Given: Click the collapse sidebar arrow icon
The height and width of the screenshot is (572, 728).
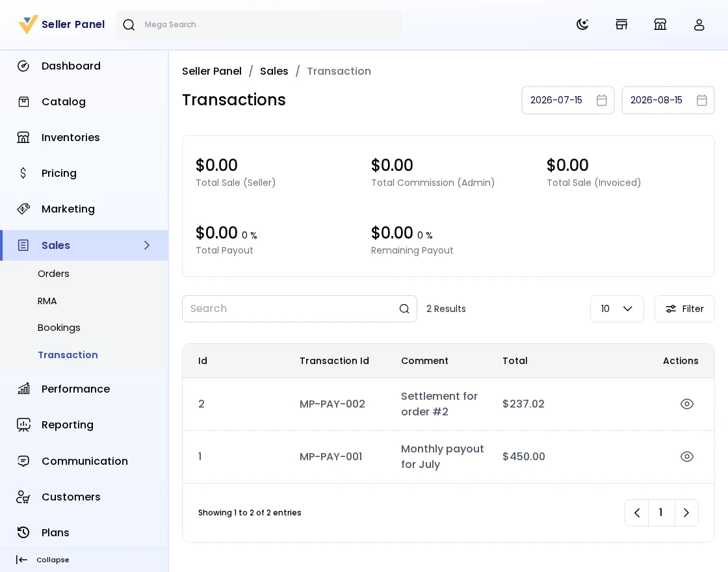Looking at the screenshot, I should coord(22,560).
